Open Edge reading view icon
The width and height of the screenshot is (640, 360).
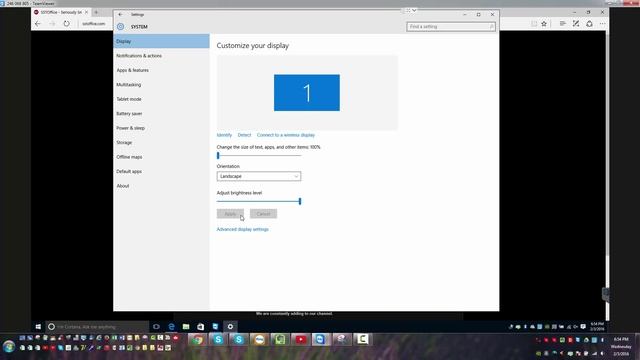(534, 24)
